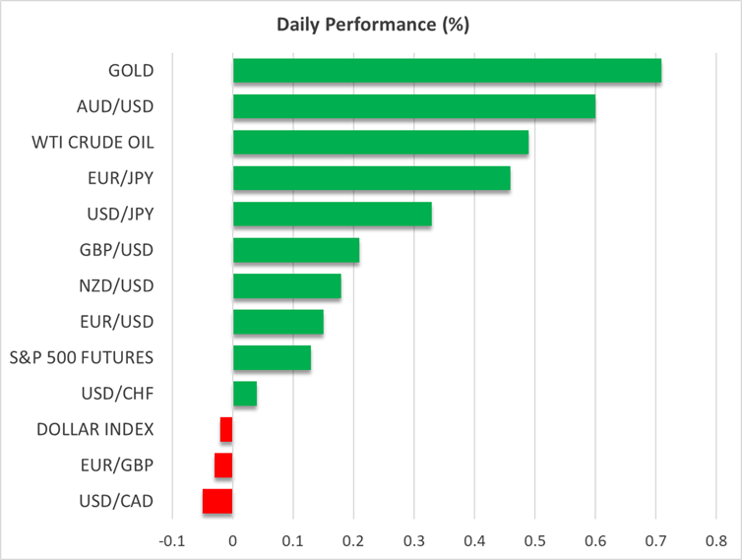Screen dimensions: 742x560
Task: Click the GOLD green bar
Action: click(447, 71)
